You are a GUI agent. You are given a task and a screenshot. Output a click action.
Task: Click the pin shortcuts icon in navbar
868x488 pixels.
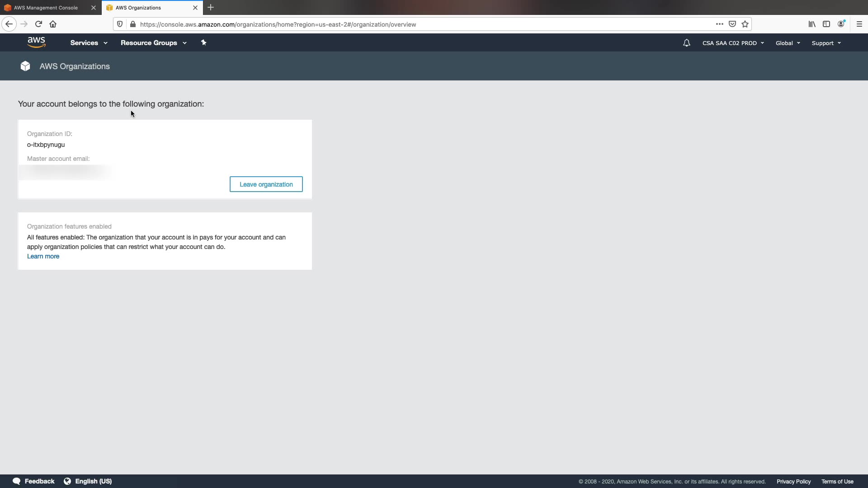(x=203, y=42)
